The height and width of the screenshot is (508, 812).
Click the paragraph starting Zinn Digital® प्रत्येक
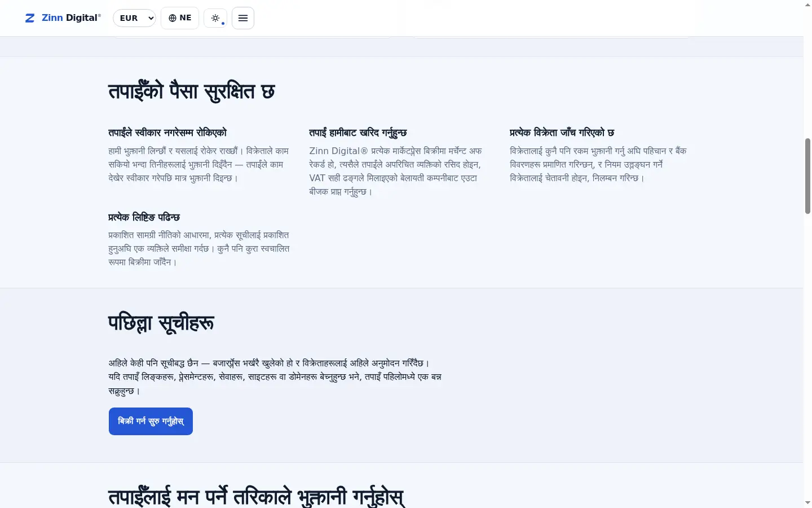(396, 171)
